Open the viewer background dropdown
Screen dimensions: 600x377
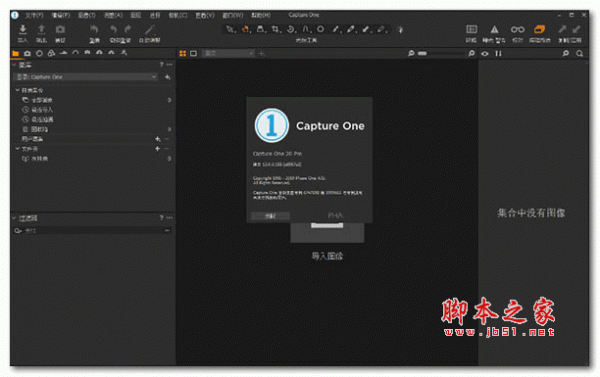pos(228,54)
